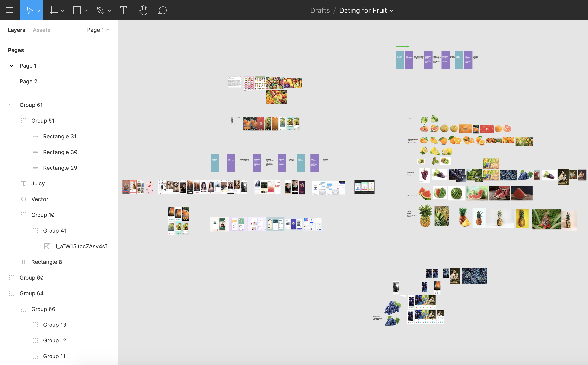This screenshot has height=365, width=588.
Task: Select the Juicy text layer
Action: tap(38, 183)
